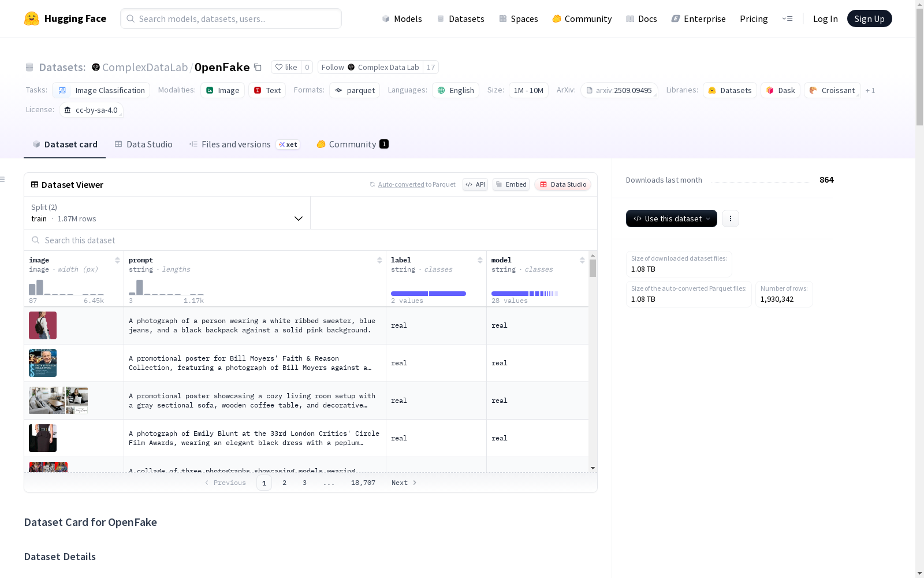Select the parquet format tag
Screen dimensions: 924x578
(355, 90)
